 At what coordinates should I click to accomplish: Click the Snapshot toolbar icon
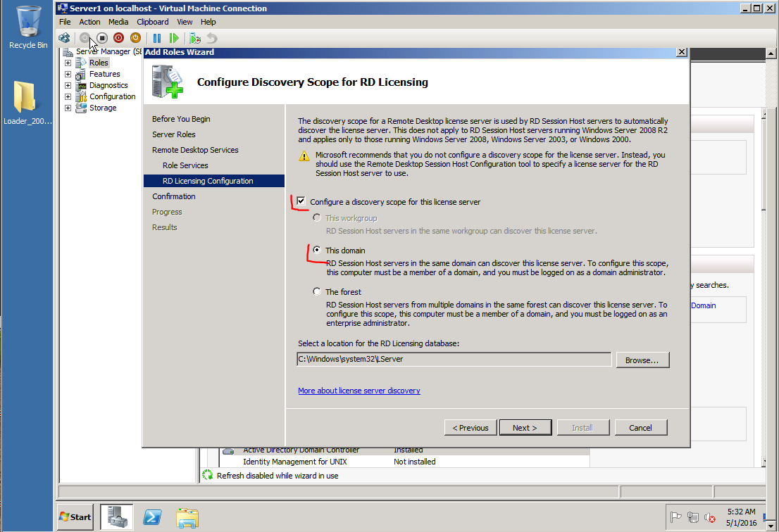pyautogui.click(x=195, y=38)
